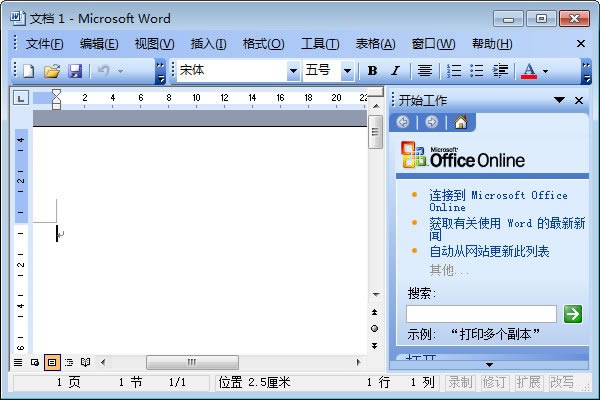600x400 pixels.
Task: Open the 工具(T) menu
Action: (x=320, y=44)
